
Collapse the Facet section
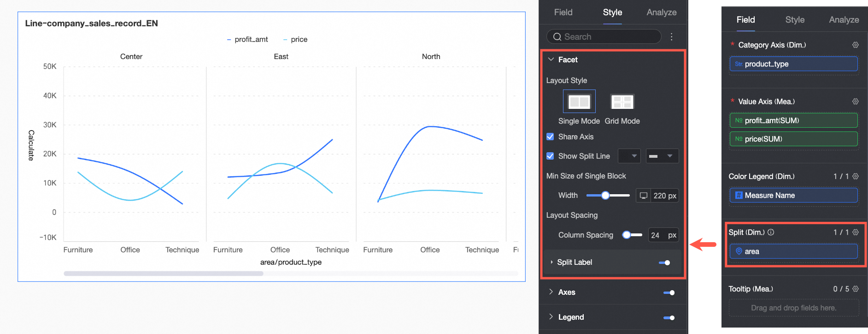551,60
